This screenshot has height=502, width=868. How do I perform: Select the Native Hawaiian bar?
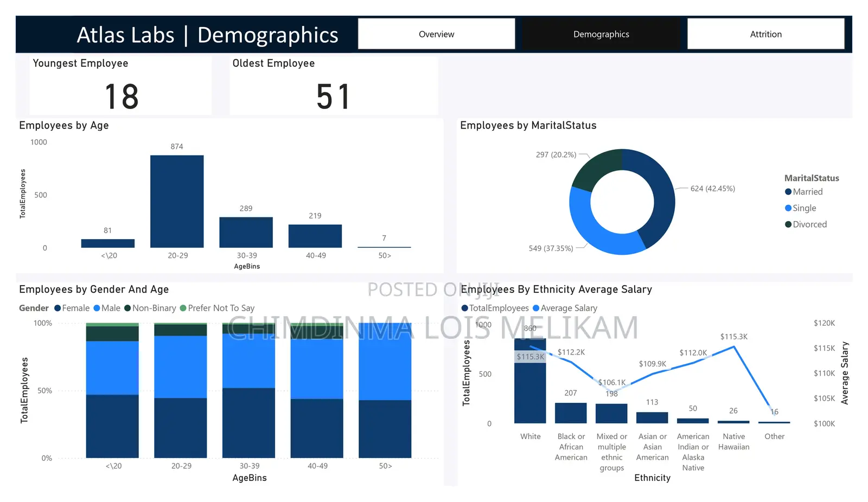point(733,422)
